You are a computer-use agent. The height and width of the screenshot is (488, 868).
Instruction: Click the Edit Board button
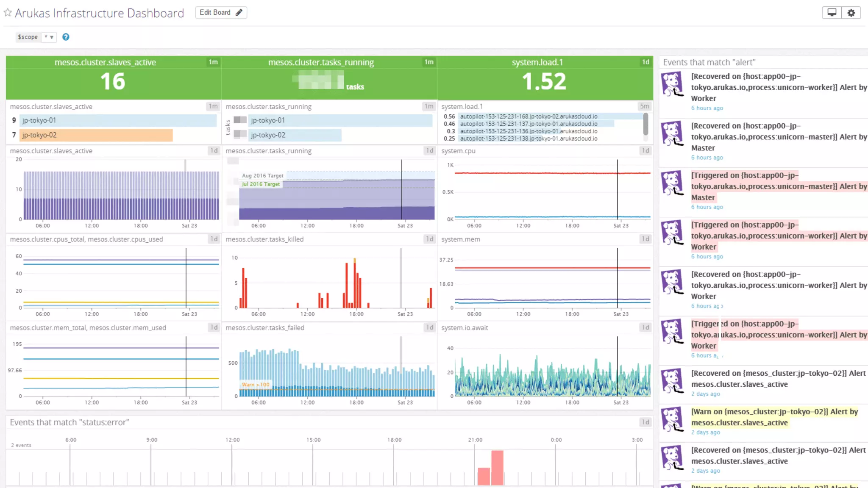(221, 13)
